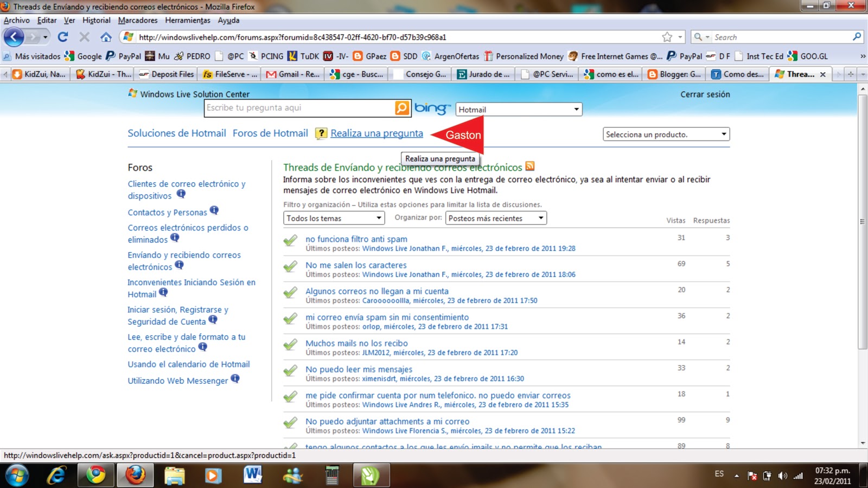
Task: Go back with the browser Back arrow
Action: point(14,37)
